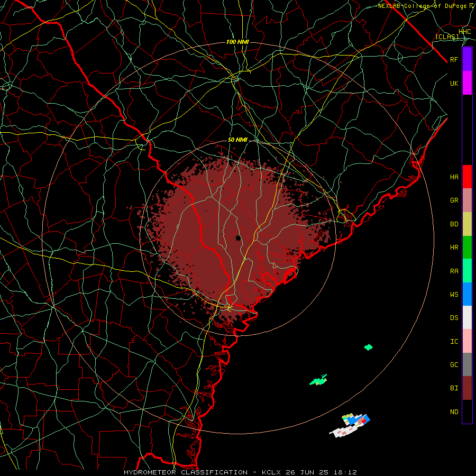Click the HA red legend swatch
The image size is (476, 476).
tap(467, 177)
